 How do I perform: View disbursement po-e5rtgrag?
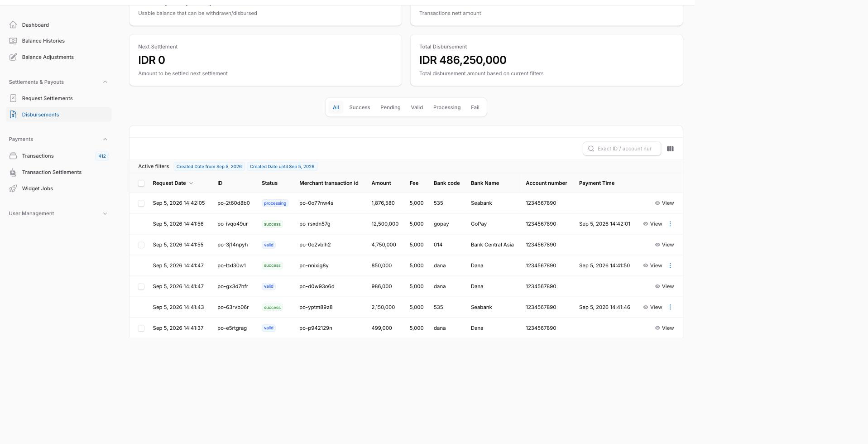(x=664, y=328)
